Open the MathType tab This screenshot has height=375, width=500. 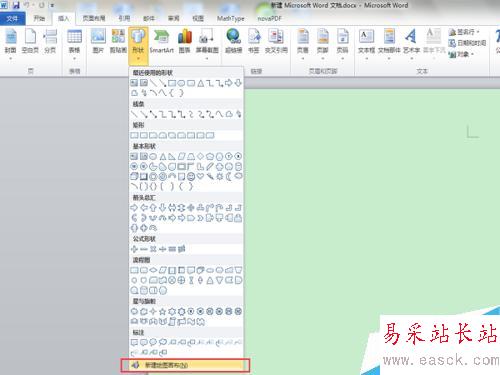pyautogui.click(x=231, y=19)
